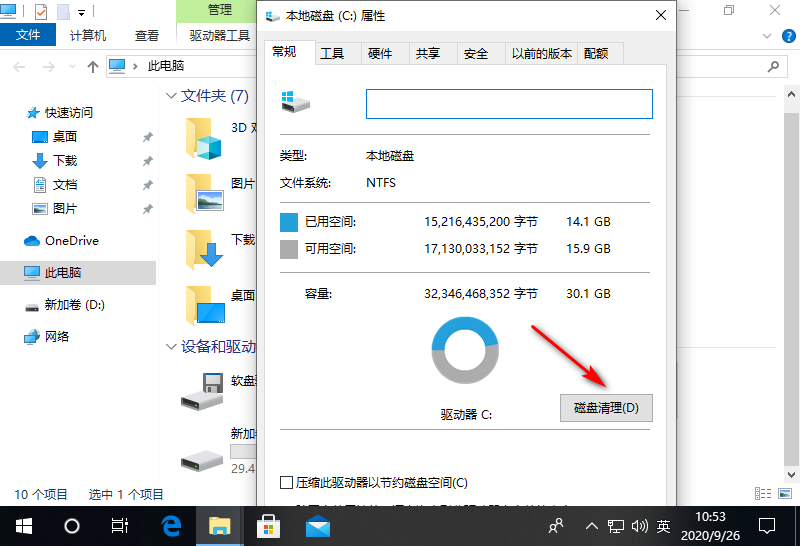
Task: Select 快速访问 in navigation pane
Action: [68, 112]
